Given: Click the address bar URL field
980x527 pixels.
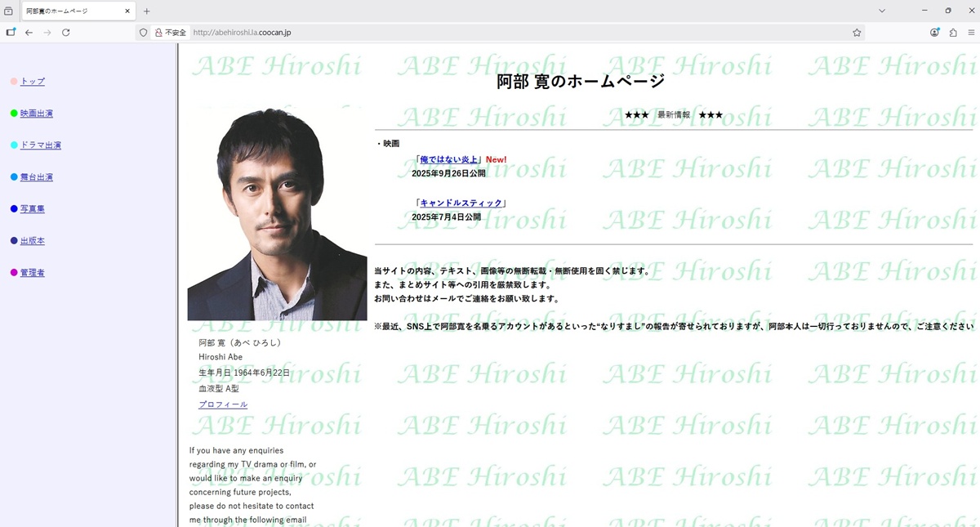Looking at the screenshot, I should [327, 33].
